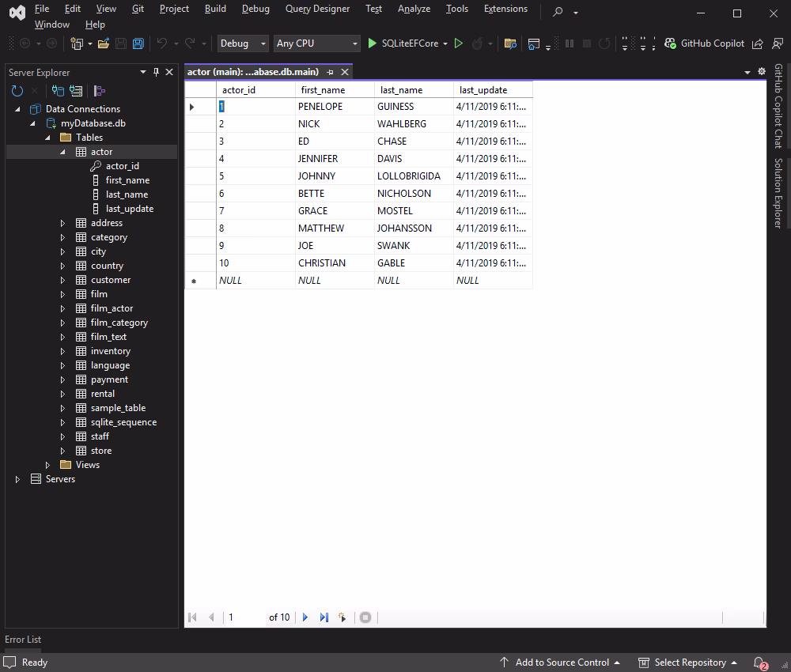Expand the film table node
791x672 pixels.
tap(63, 293)
